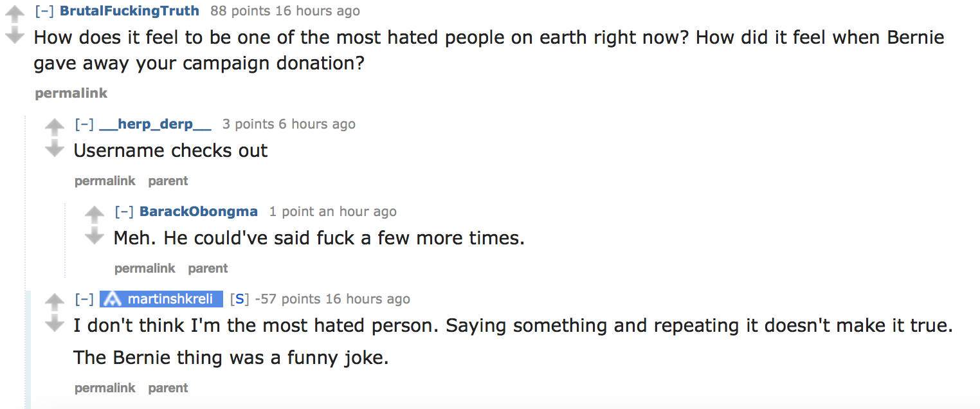Open permalink of BarackObongma's comment
Viewport: 980px width, 409px height.
tap(145, 268)
